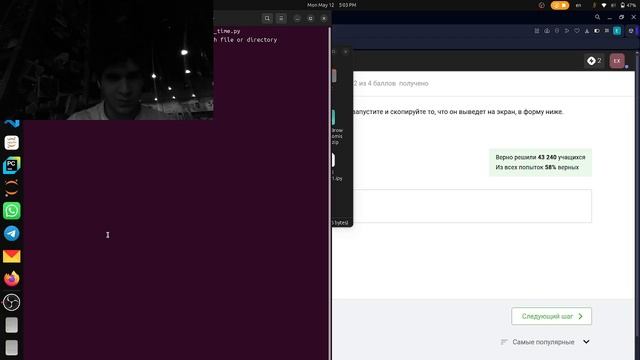Open the VS Code dock icon
Viewport: 640px width, 360px height.
(11, 123)
